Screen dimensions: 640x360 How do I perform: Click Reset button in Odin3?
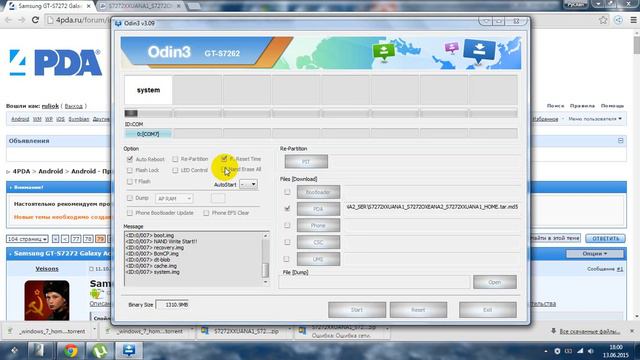pos(418,310)
